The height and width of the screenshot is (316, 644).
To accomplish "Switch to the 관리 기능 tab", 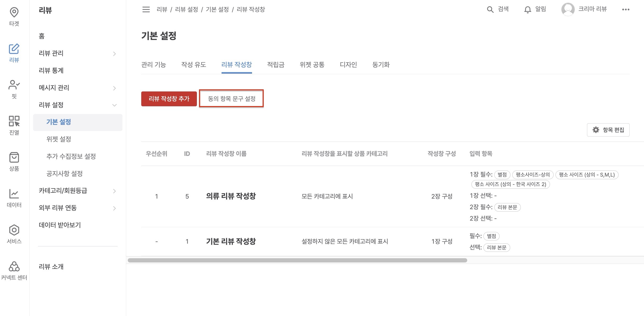I will pos(154,65).
